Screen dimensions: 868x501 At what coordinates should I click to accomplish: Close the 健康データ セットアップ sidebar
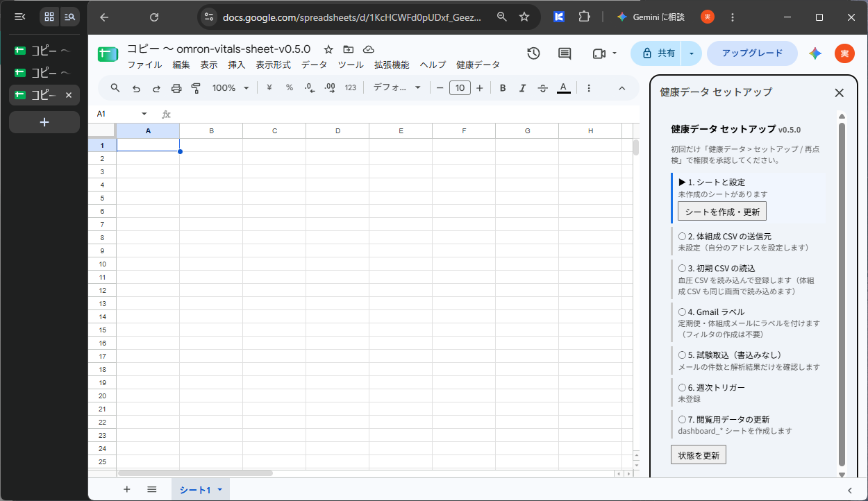[839, 92]
